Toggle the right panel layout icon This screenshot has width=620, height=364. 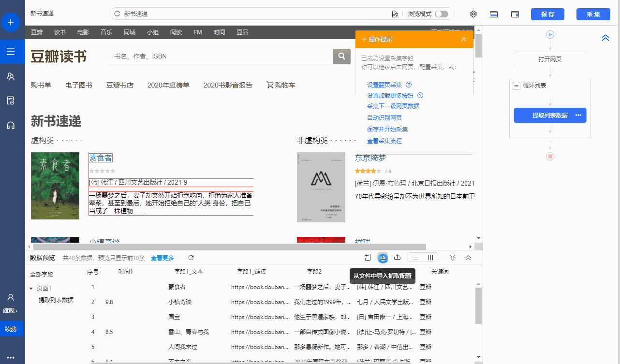[515, 14]
